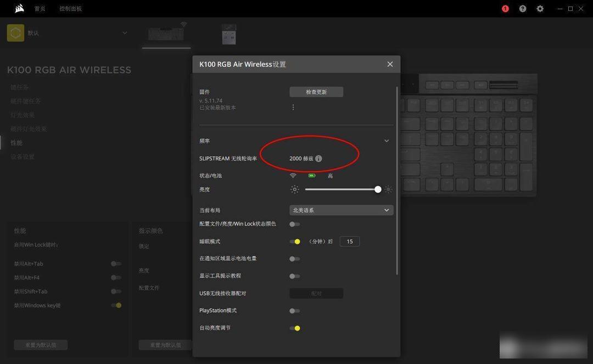593x364 pixels.
Task: Click the battery level text 高
Action: click(330, 176)
